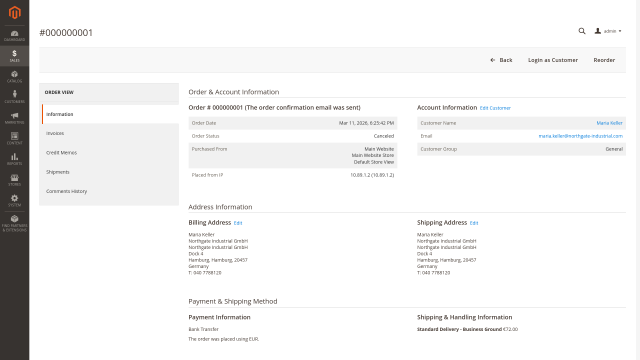The height and width of the screenshot is (360, 640).
Task: Click the Address Information heading
Action: (x=220, y=207)
